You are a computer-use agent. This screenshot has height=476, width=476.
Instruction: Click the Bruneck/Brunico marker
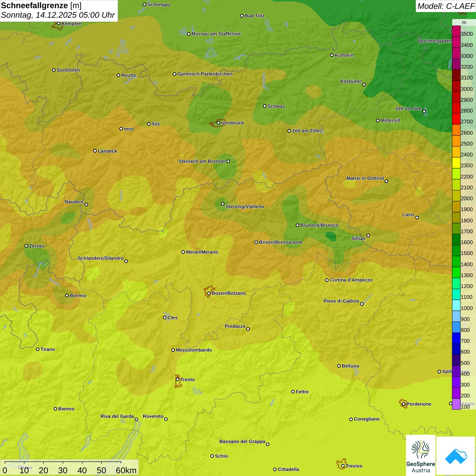coord(297,225)
